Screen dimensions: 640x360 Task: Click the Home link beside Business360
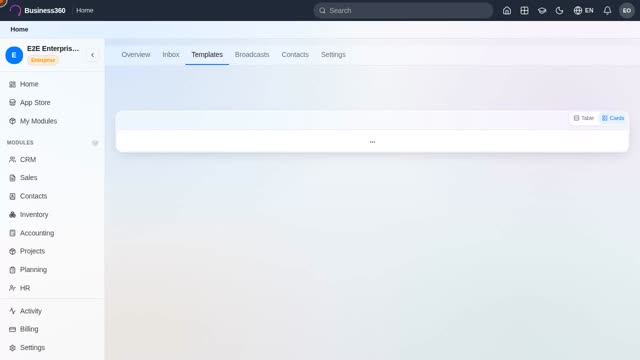(x=85, y=10)
